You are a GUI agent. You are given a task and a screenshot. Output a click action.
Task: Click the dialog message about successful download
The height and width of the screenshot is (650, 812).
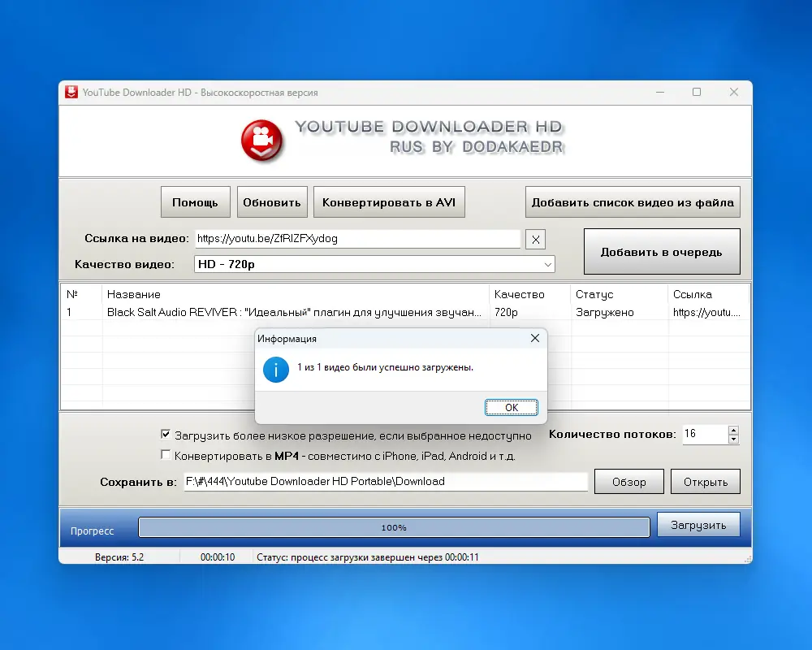point(385,367)
